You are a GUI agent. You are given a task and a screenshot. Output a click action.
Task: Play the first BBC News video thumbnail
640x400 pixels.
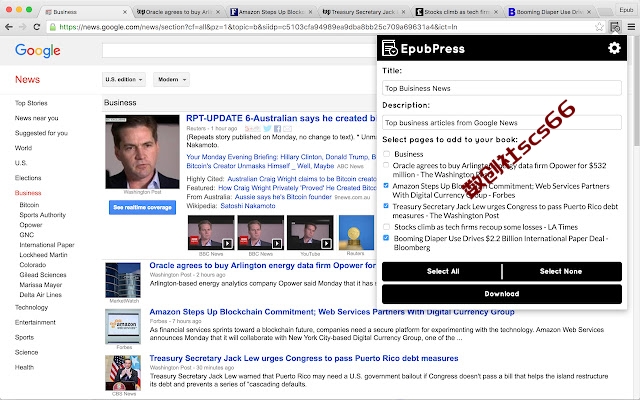coord(211,232)
